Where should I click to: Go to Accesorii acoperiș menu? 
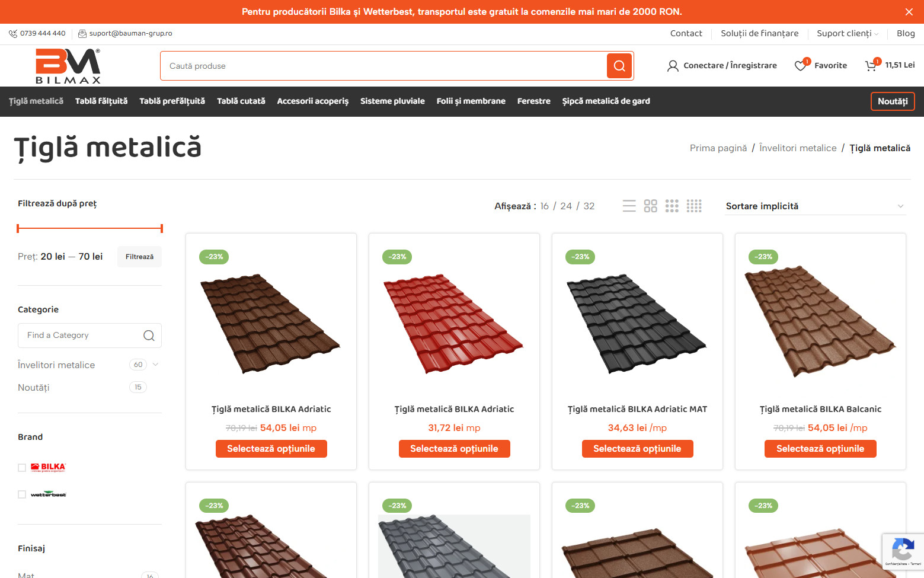pyautogui.click(x=313, y=101)
